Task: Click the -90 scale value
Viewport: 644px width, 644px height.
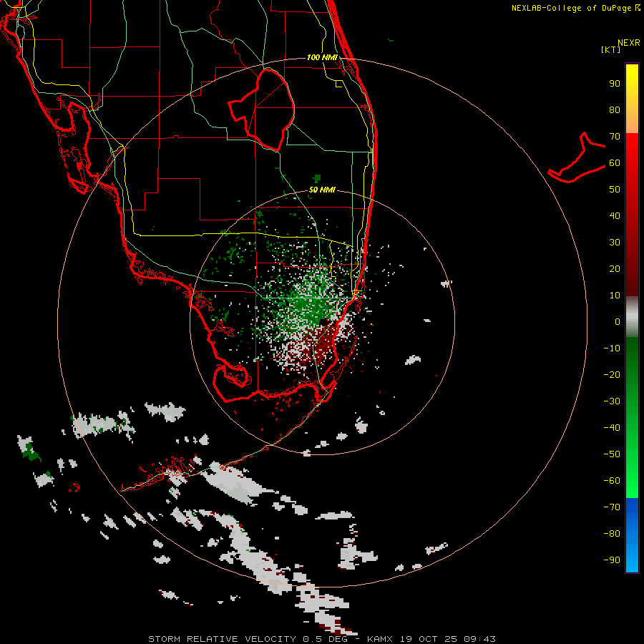Action: tap(612, 560)
